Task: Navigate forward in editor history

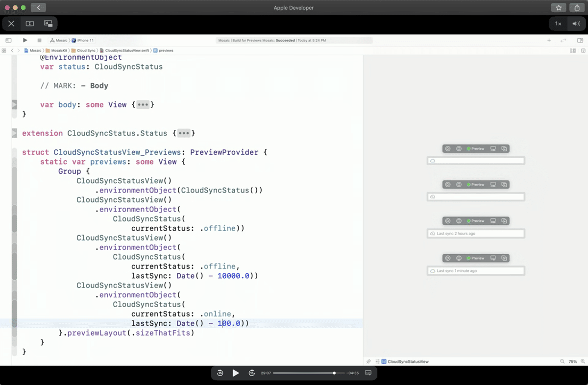Action: click(19, 50)
